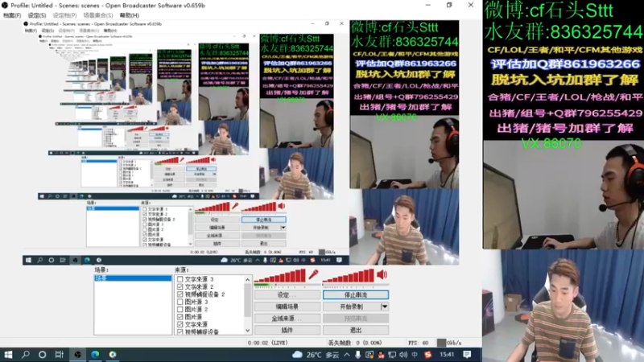
Task: Click the 0:00:02 (LIVE) status text
Action: click(x=267, y=343)
